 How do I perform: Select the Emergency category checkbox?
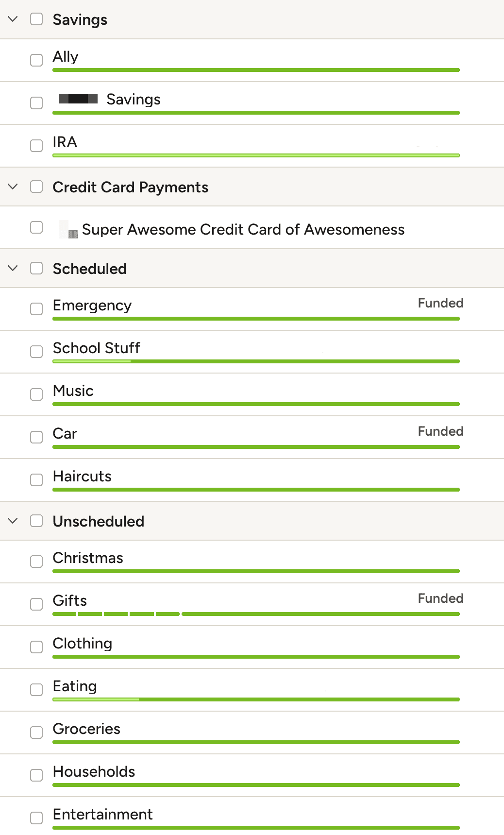pos(36,309)
